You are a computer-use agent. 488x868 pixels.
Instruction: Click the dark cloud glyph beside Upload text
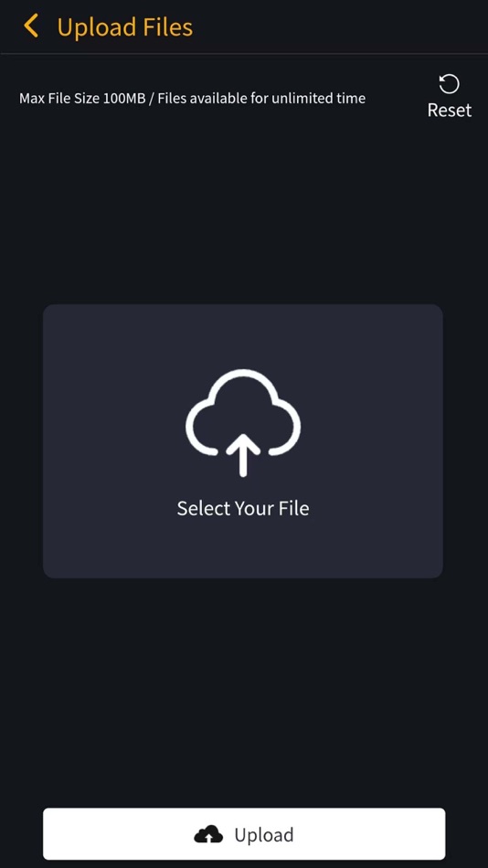208,834
